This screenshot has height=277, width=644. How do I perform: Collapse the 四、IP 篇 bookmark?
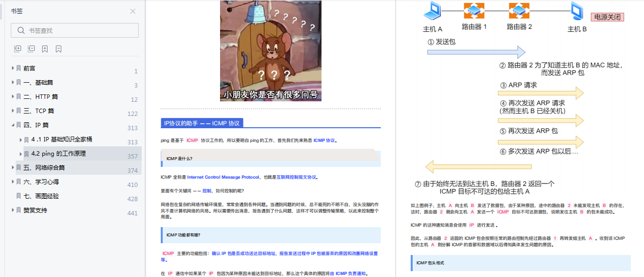coord(13,125)
